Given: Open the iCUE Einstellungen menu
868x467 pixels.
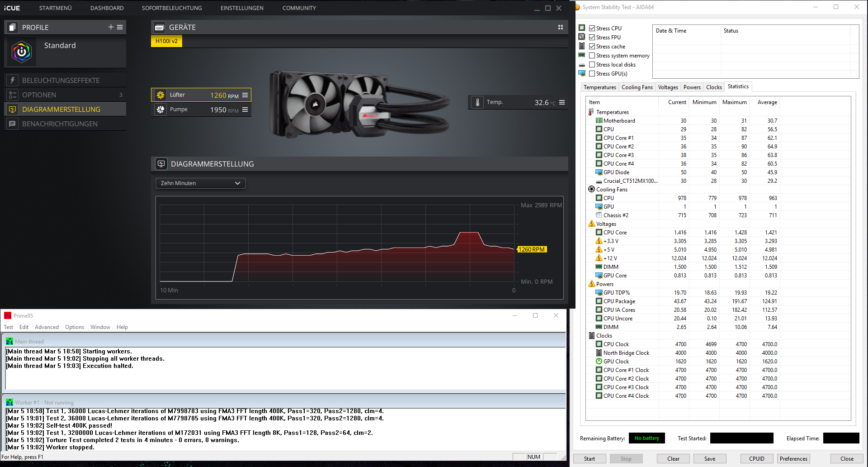Looking at the screenshot, I should [x=242, y=8].
